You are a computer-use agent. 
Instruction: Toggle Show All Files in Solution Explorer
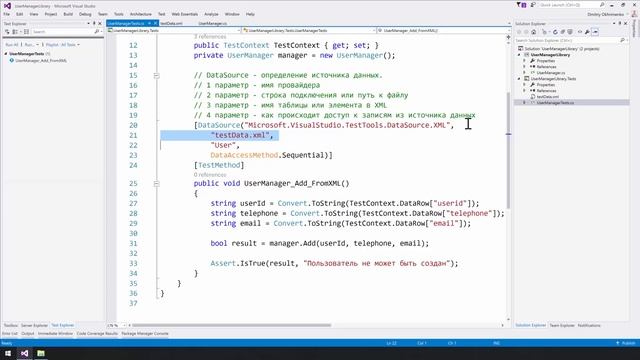click(570, 32)
